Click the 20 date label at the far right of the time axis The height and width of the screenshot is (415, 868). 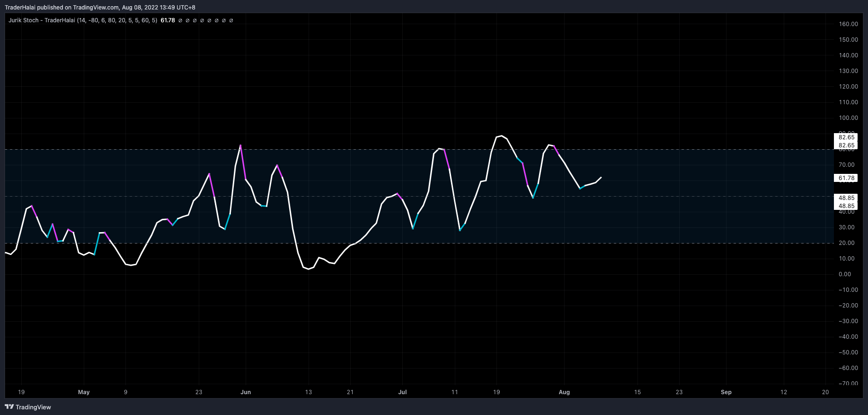(x=825, y=392)
